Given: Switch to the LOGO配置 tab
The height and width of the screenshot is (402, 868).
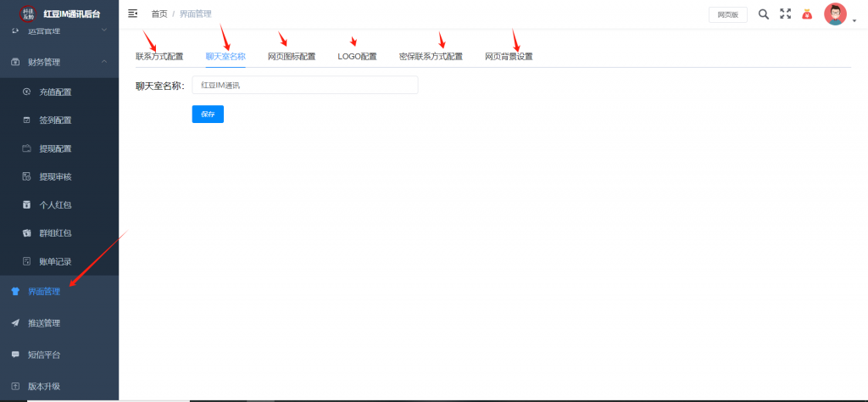Looking at the screenshot, I should tap(357, 57).
